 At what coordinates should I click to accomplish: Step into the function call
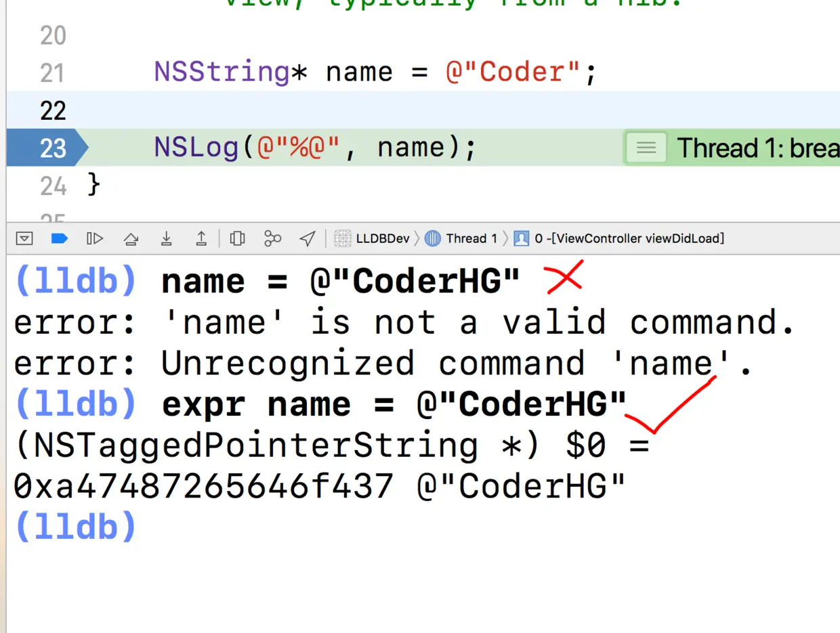[166, 238]
